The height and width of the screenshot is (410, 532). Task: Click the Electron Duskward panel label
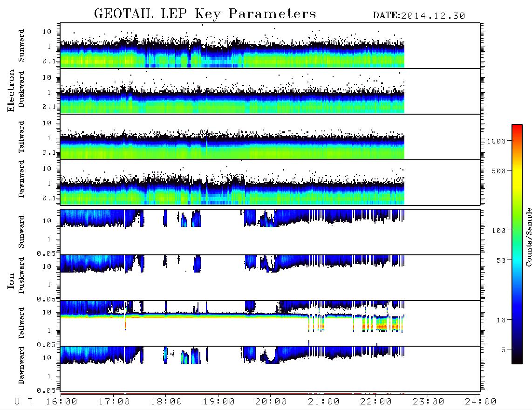coord(21,89)
